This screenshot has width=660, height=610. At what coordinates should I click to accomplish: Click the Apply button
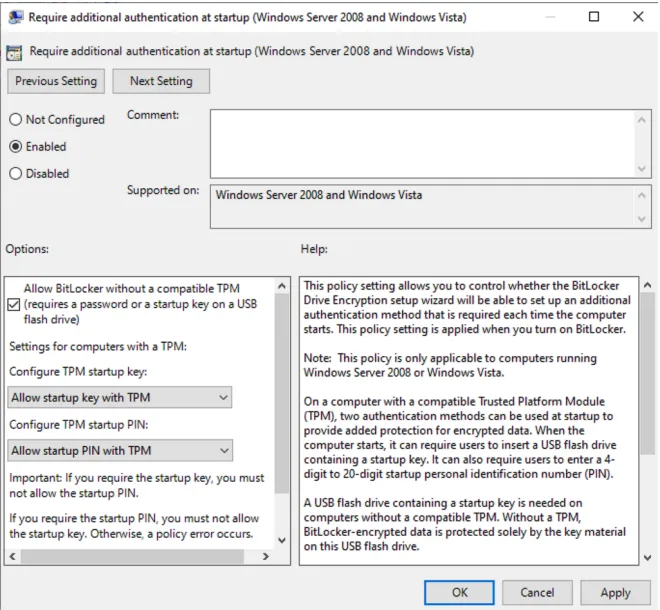615,592
